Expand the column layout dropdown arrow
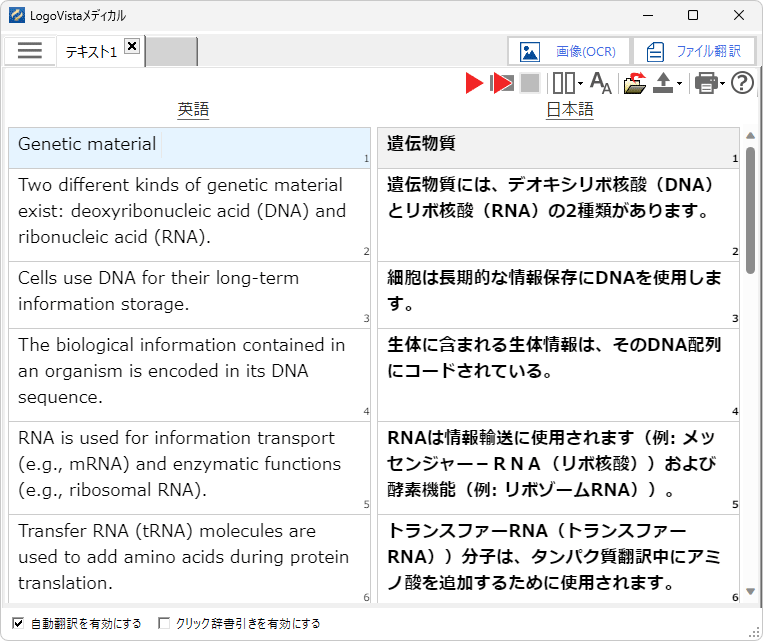This screenshot has width=763, height=641. click(x=581, y=85)
